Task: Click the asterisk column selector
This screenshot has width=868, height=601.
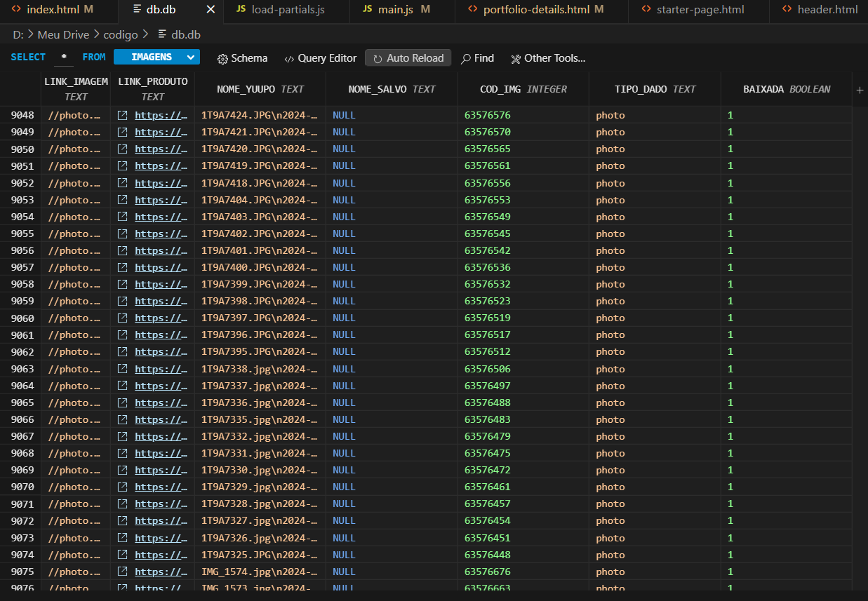Action: 64,58
